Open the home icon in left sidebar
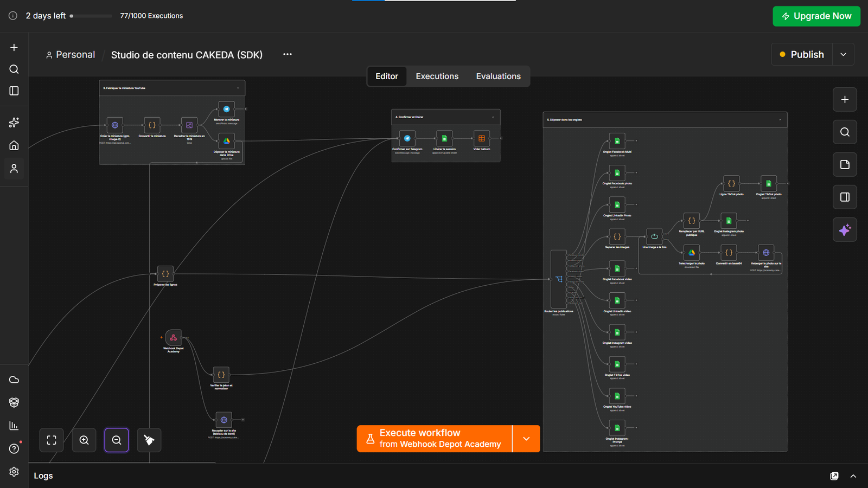The width and height of the screenshot is (868, 488). [x=14, y=145]
